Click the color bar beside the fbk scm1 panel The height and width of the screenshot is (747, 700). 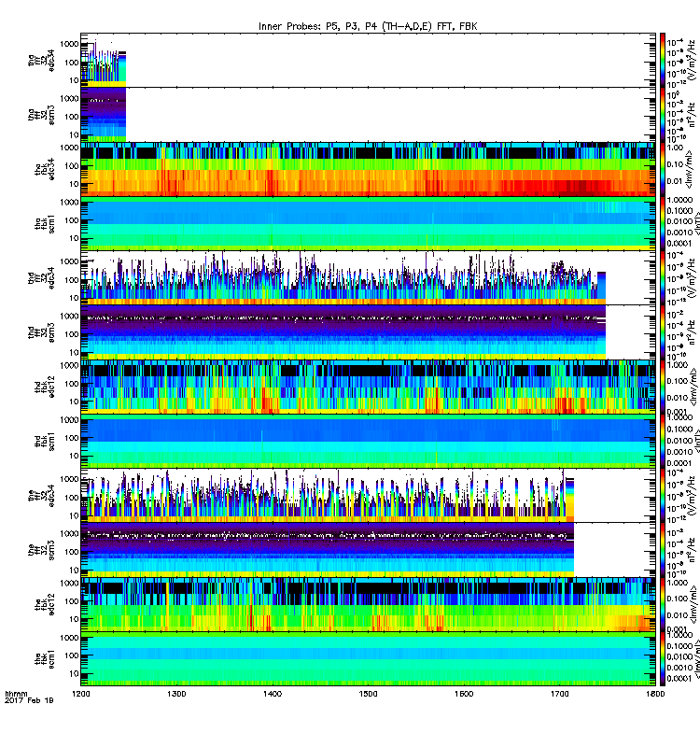663,659
